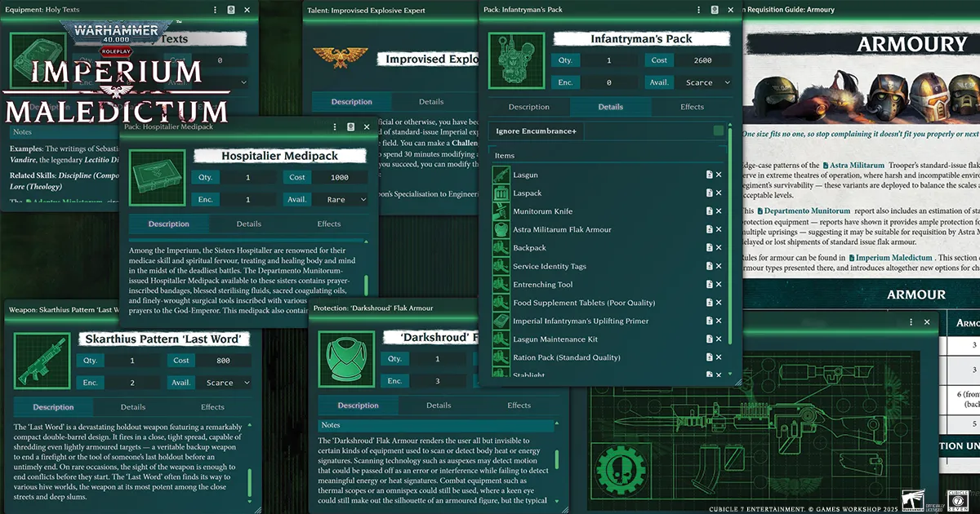
Task: Open Description tab in Infantryman's Pack
Action: click(x=528, y=107)
